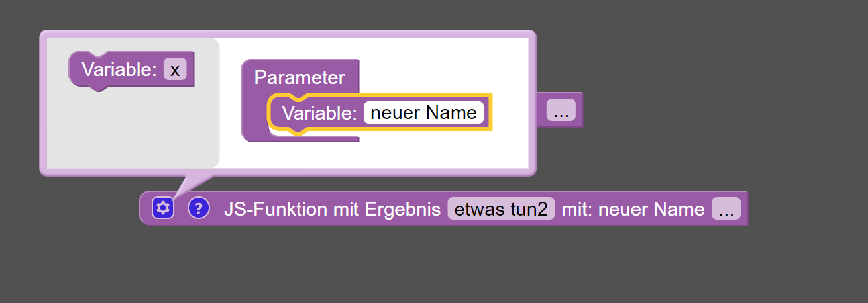Image resolution: width=868 pixels, height=303 pixels.
Task: Select the purple block hidden behind the bubble
Action: 560,110
